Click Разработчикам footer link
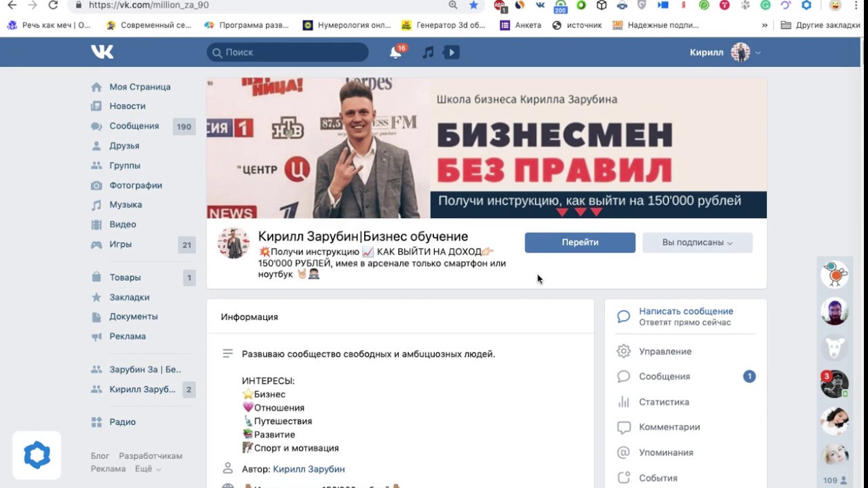This screenshot has width=868, height=488. pyautogui.click(x=151, y=456)
